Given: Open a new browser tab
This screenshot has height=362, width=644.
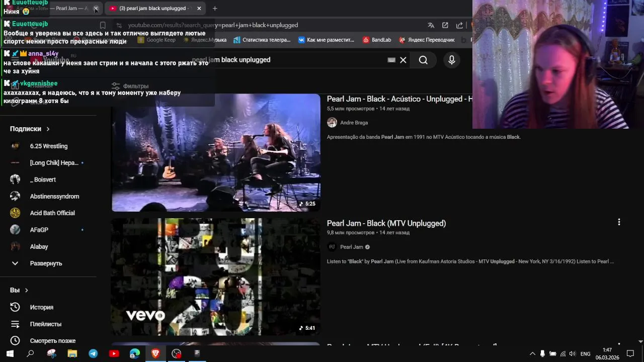Looking at the screenshot, I should coord(215,9).
